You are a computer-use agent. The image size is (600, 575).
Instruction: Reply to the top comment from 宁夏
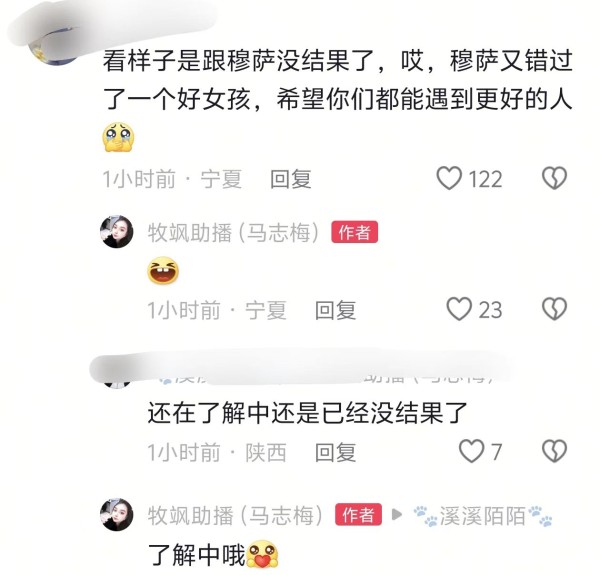291,179
